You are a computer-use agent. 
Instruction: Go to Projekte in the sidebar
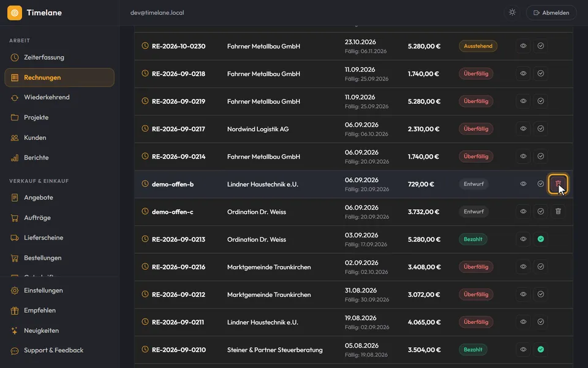point(59,118)
